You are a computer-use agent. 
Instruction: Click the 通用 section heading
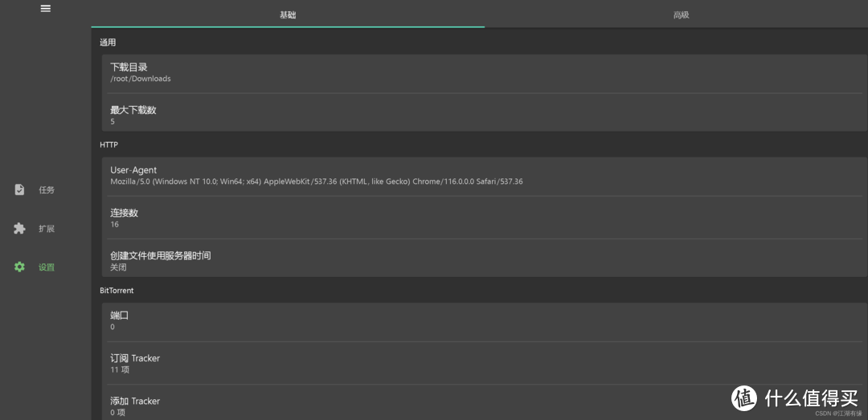108,42
